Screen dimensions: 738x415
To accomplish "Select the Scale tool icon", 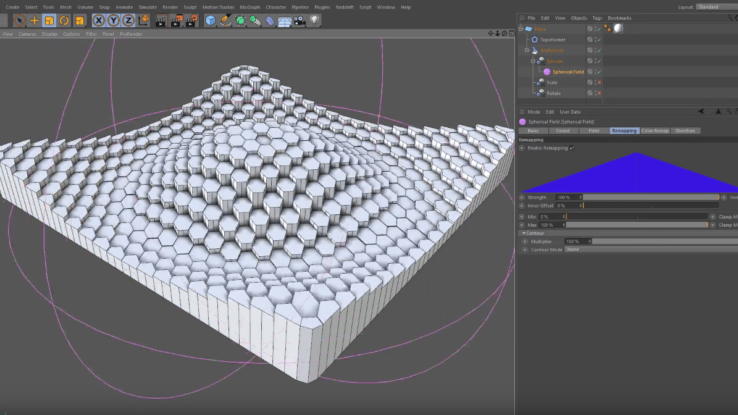I will pyautogui.click(x=49, y=20).
